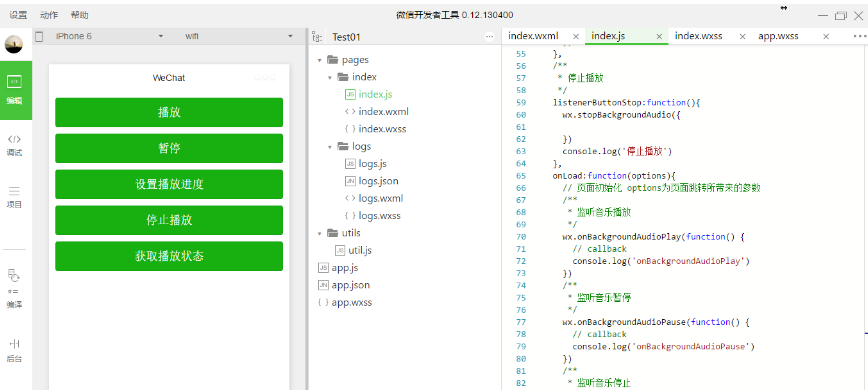Screen dimensions: 868x390
Task: Click the braces icon of app.wxss
Action: 323,303
